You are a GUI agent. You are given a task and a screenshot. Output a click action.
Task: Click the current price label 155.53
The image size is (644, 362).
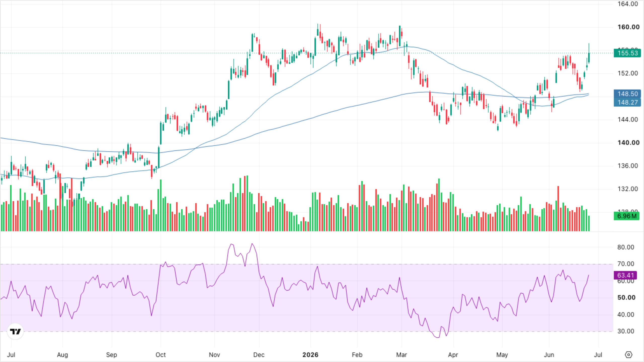[x=627, y=53]
